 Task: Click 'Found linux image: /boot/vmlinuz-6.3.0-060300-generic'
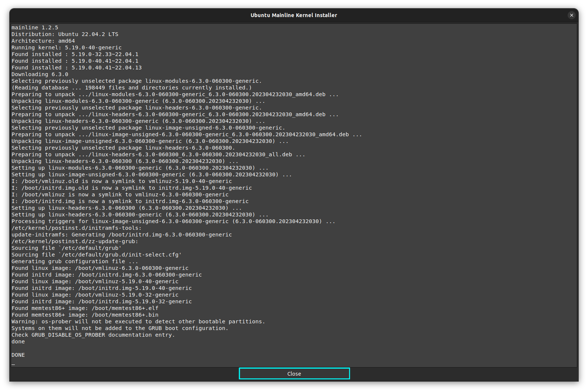[x=100, y=268]
